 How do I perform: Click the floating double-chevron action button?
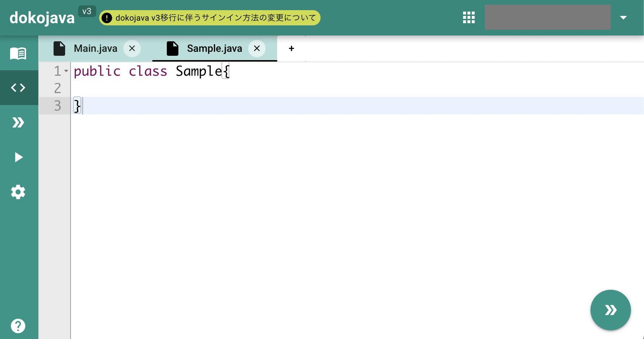point(610,310)
